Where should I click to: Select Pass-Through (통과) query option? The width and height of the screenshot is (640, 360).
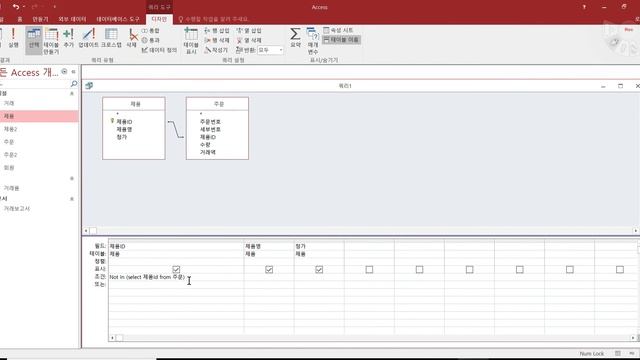click(151, 40)
